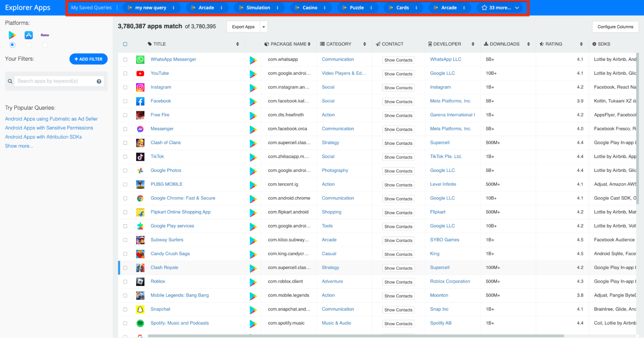Click the Snapchat app icon
The image size is (644, 338).
pyautogui.click(x=140, y=309)
